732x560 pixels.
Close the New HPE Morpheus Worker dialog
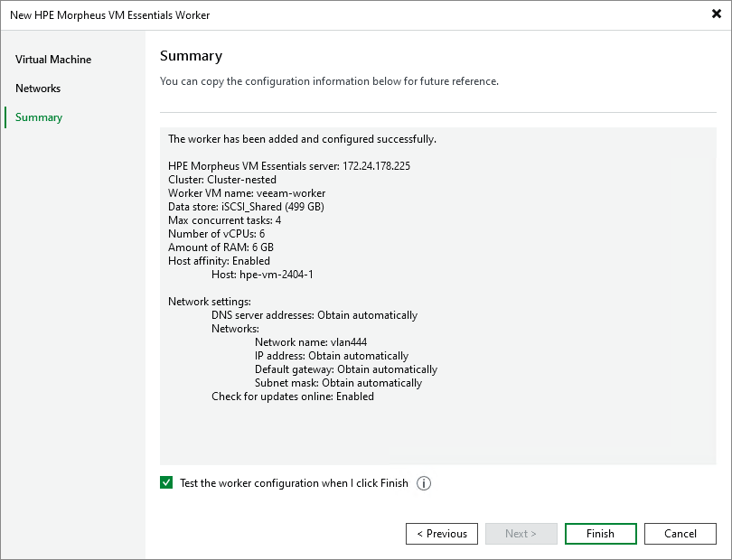point(717,15)
